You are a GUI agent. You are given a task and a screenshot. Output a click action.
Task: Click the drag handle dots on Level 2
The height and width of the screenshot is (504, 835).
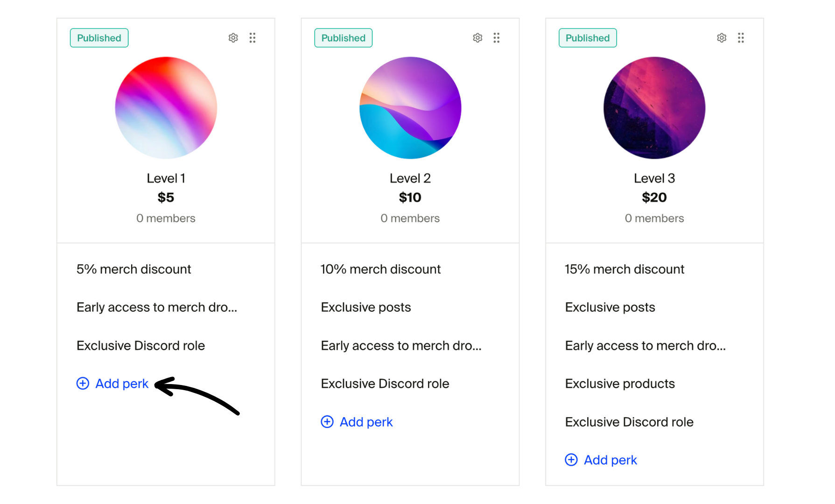pos(497,38)
